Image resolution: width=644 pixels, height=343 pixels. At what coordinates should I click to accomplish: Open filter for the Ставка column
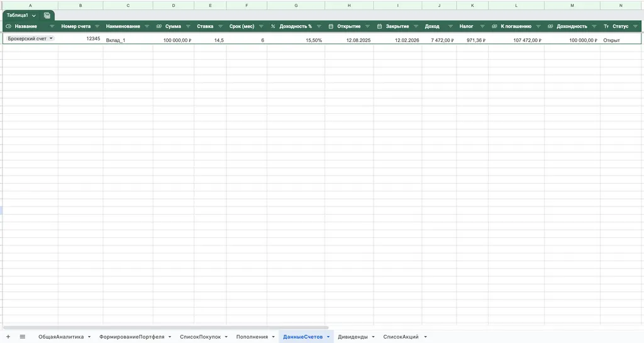(x=219, y=26)
